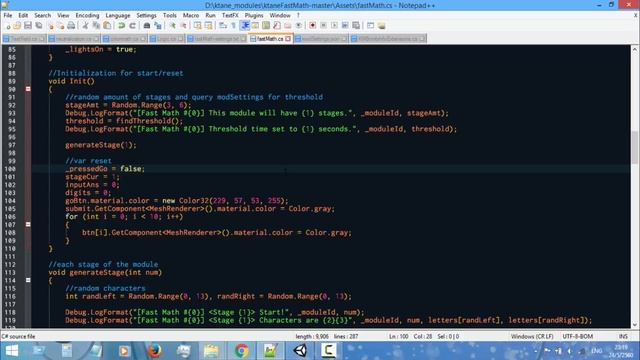Open the Macro menu
This screenshot has width=640, height=360.
coord(191,15)
